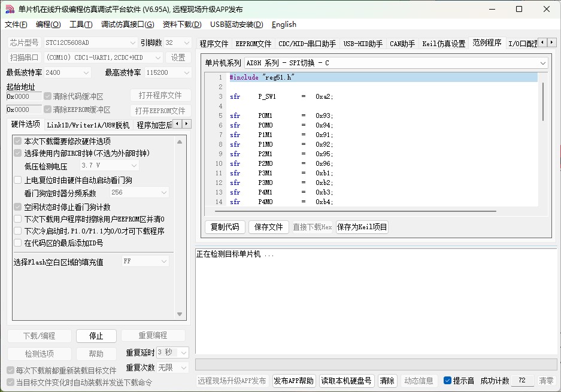The height and width of the screenshot is (392, 561).
Task: Click 读取本机硬盘号 button
Action: pyautogui.click(x=346, y=381)
